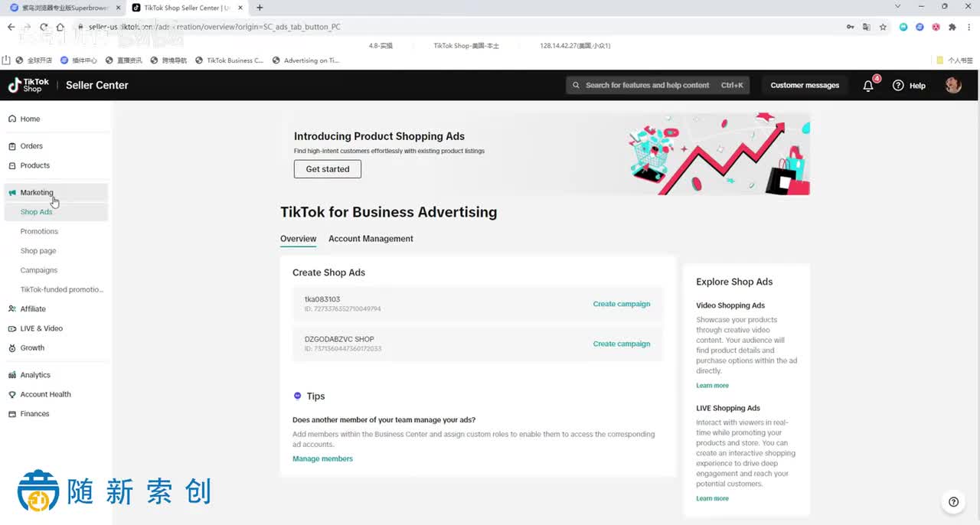Click the notification bell icon
The image size is (980, 525).
click(868, 86)
